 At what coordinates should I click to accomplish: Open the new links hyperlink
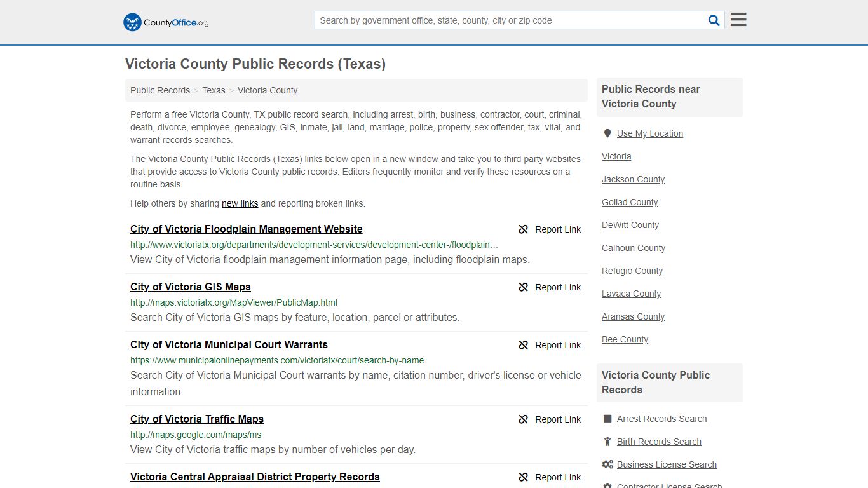[x=240, y=203]
